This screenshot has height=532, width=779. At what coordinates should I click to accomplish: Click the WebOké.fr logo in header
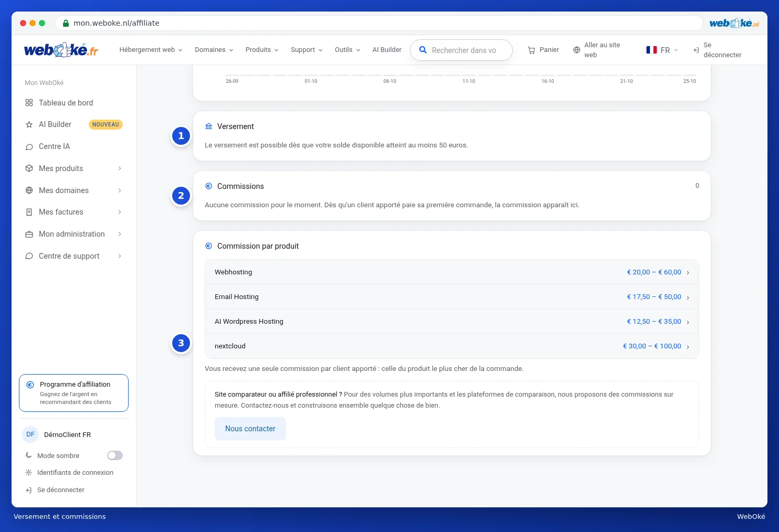click(61, 50)
